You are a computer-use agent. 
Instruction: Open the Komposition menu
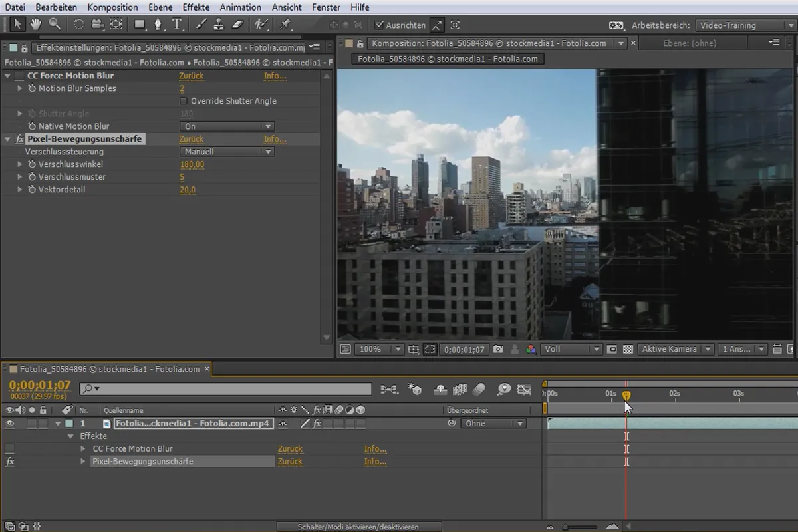(x=113, y=7)
